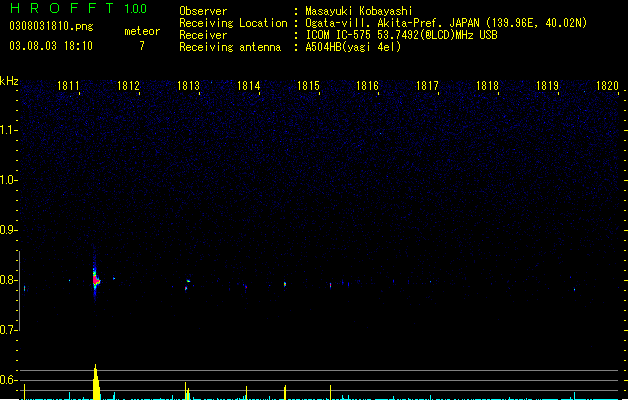This screenshot has height=400, width=629.
Task: Click the meteor count label
Action: coord(142,31)
